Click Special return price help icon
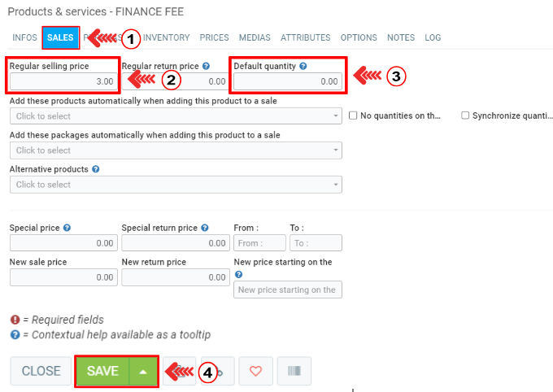Screen dimensions: 553x392 point(204,229)
